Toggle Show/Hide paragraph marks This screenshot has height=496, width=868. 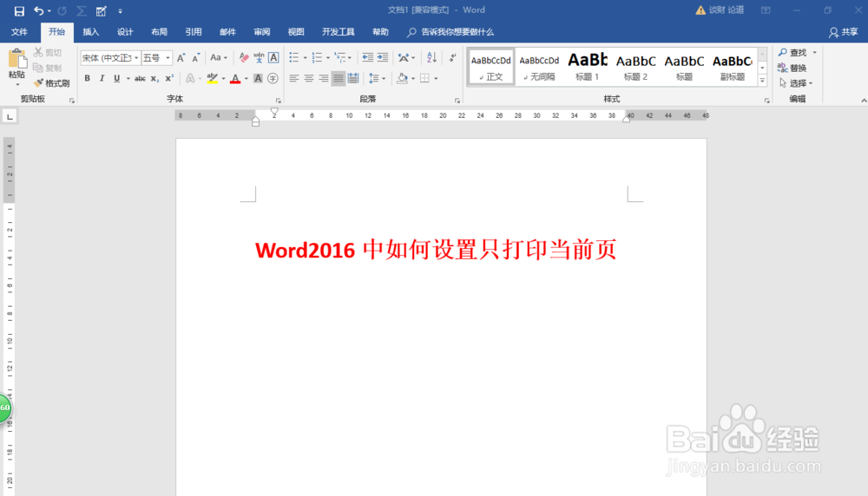pos(452,57)
